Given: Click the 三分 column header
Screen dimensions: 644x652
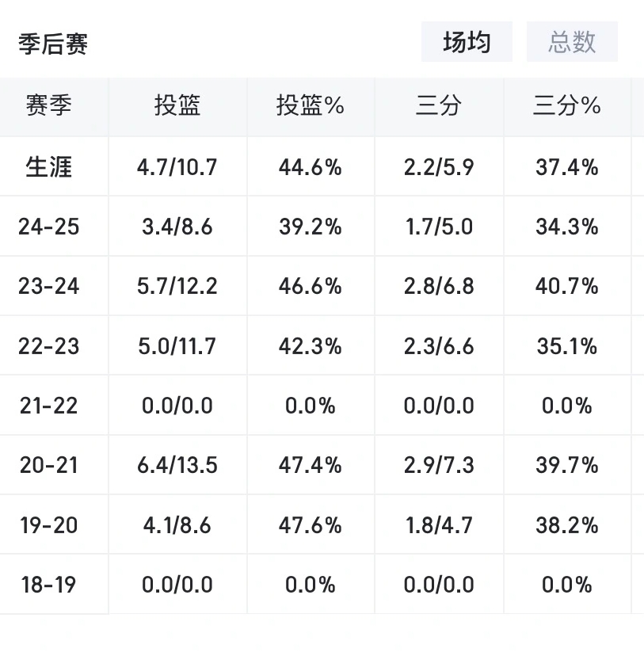Looking at the screenshot, I should click(x=438, y=106).
